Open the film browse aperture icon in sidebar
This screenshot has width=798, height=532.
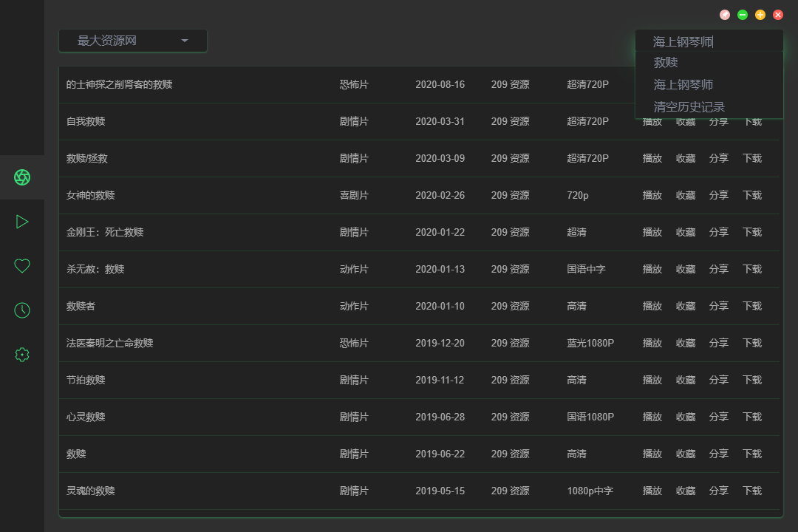(22, 177)
